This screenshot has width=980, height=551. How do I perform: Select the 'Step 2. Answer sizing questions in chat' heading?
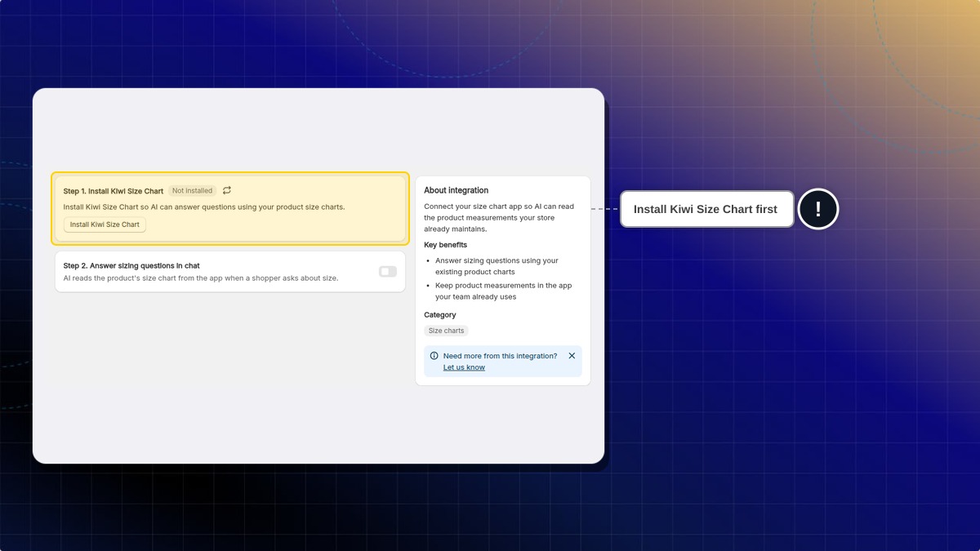(131, 266)
